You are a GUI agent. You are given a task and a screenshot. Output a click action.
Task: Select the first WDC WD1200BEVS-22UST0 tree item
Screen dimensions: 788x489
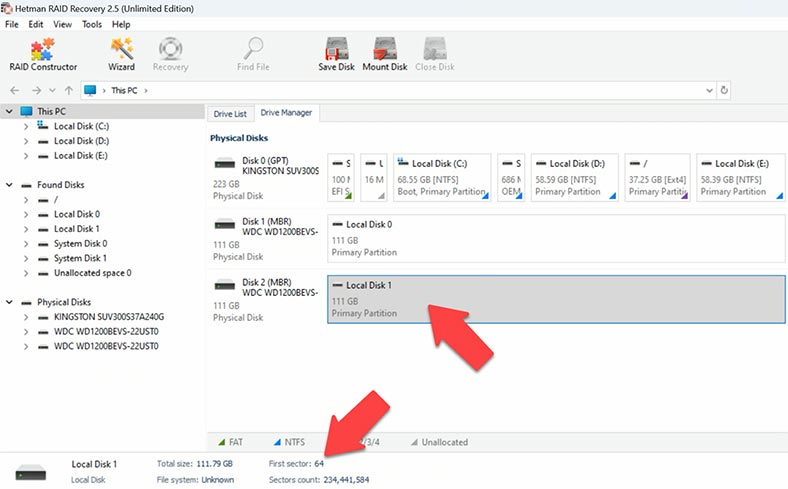(x=106, y=331)
